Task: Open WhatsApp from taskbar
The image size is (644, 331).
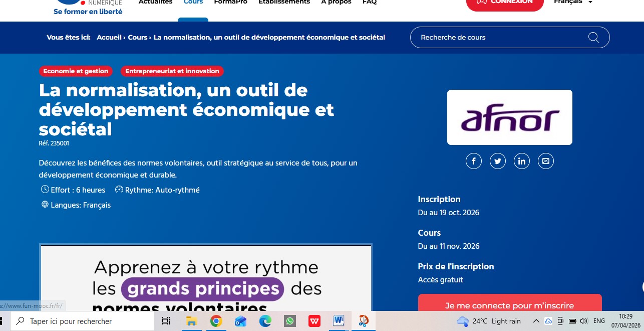Action: (x=290, y=321)
